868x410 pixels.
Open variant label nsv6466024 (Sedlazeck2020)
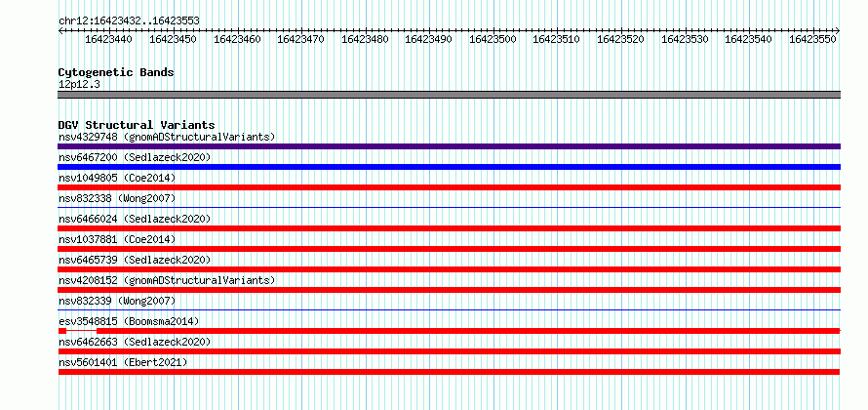135,219
